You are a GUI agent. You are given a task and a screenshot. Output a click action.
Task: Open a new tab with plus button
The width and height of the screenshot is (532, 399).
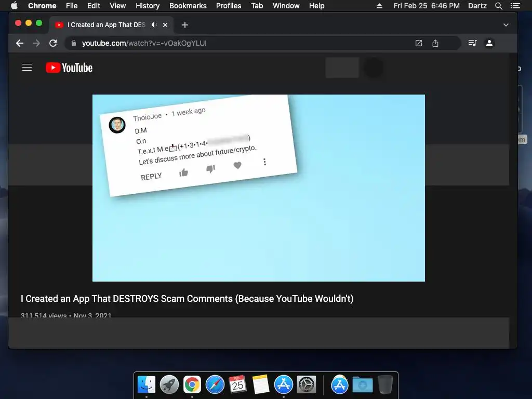coord(184,25)
